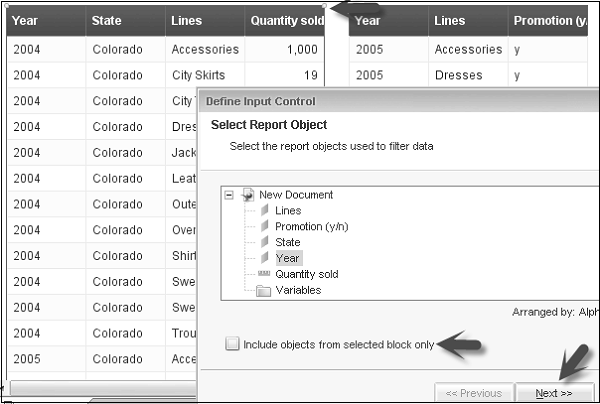
Task: Click the New Document icon in tree
Action: click(x=248, y=195)
